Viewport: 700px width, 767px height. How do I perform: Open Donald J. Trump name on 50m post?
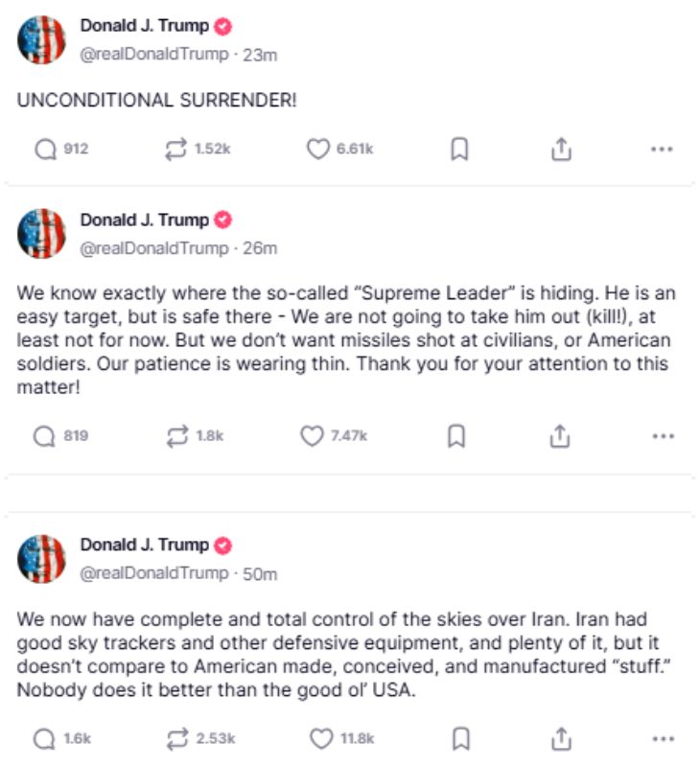click(144, 545)
